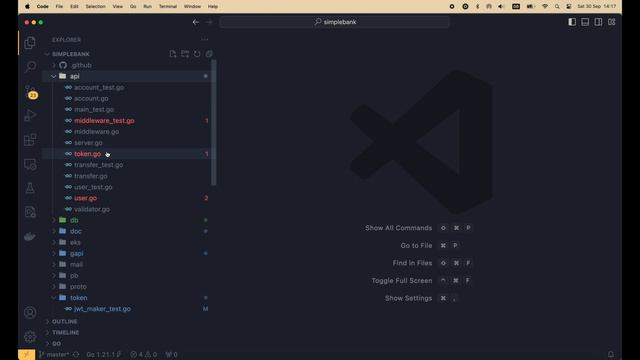Open the Run and Debug view

point(30,116)
